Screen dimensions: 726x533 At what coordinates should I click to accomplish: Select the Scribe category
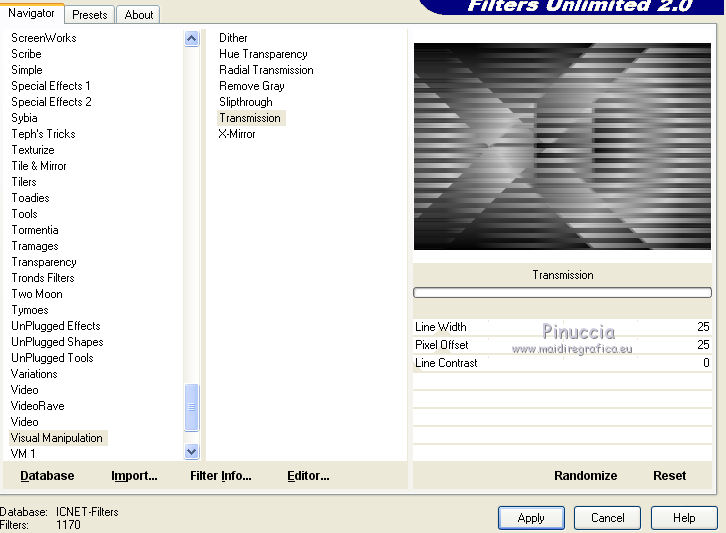coord(26,54)
